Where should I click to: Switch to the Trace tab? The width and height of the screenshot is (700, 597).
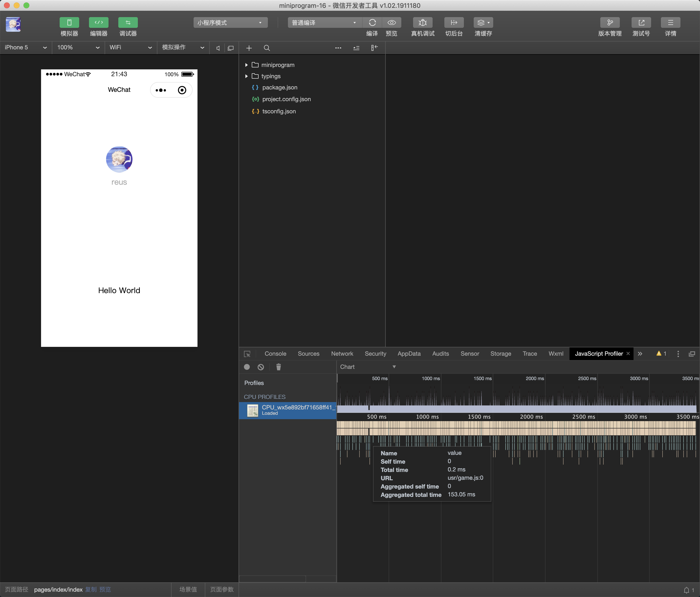(x=530, y=353)
